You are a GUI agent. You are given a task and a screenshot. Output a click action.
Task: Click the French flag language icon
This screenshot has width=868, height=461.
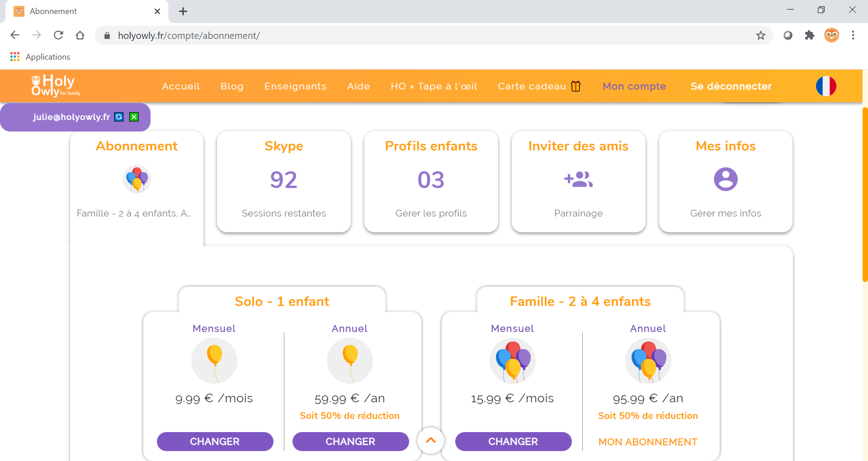826,86
